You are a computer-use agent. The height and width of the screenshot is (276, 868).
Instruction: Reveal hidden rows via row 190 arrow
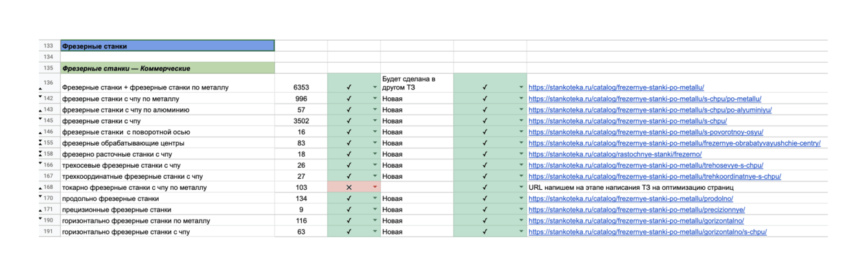(40, 219)
